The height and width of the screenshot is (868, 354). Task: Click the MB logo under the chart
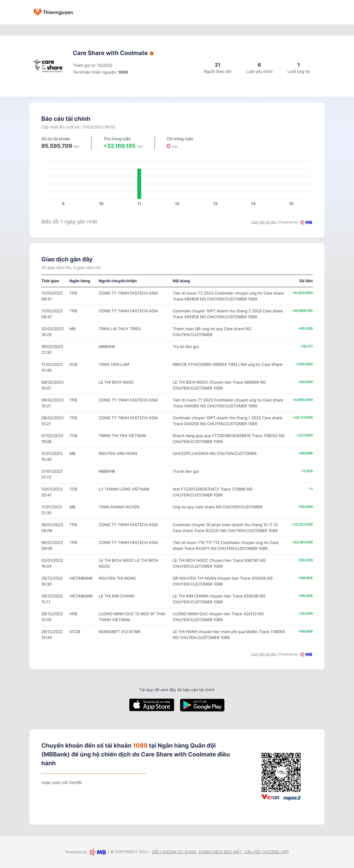[306, 222]
